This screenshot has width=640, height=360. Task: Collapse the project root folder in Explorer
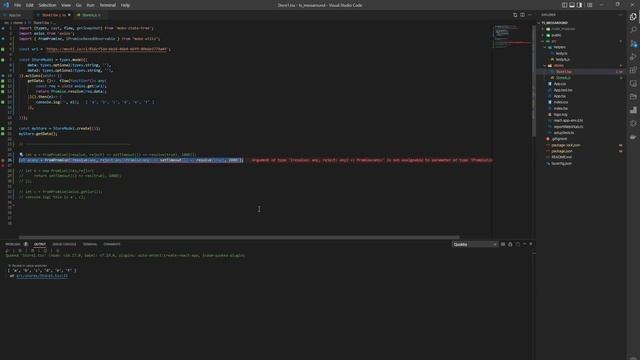(555, 23)
